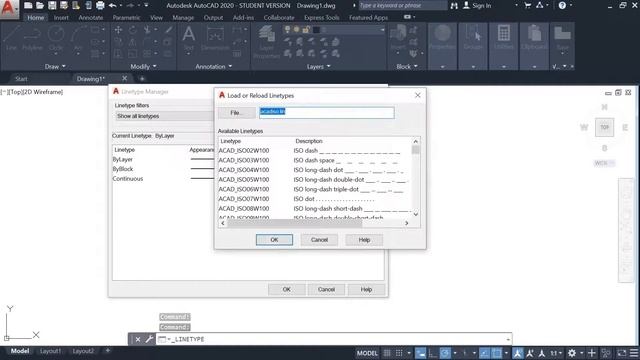Switch to the Layout1 tab
Screen dimensions: 640x360
(51, 351)
